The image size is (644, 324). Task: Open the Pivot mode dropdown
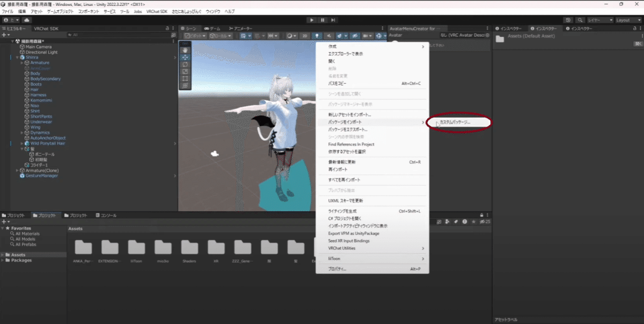(x=195, y=36)
